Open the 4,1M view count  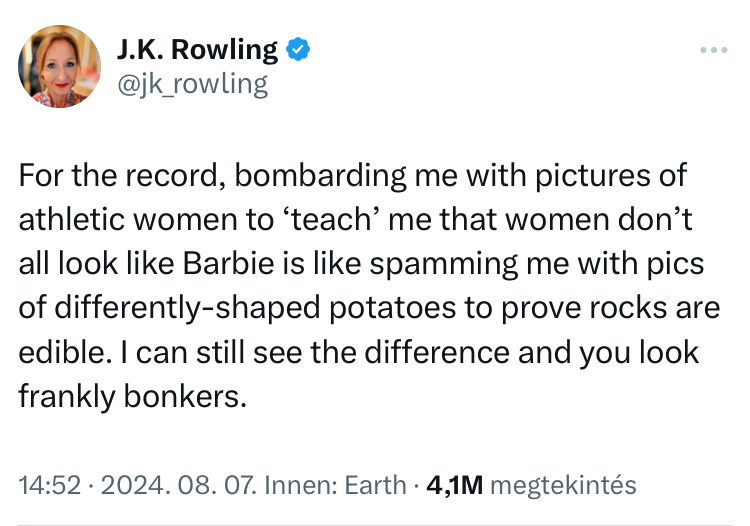pyautogui.click(x=455, y=485)
